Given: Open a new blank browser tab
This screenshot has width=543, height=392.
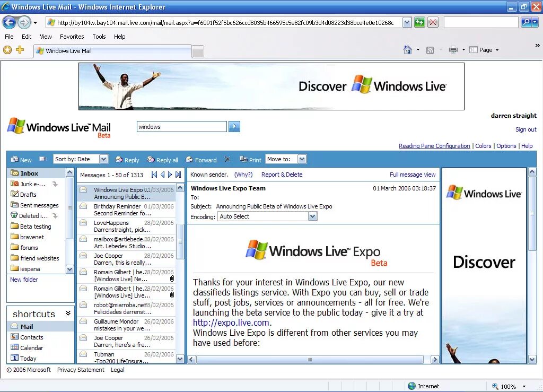Looking at the screenshot, I should pyautogui.click(x=198, y=52).
